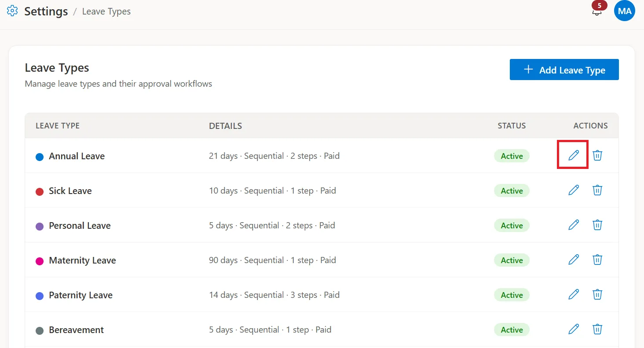Screen dimensions: 644x348
Task: Open the MA user avatar menu
Action: [625, 11]
